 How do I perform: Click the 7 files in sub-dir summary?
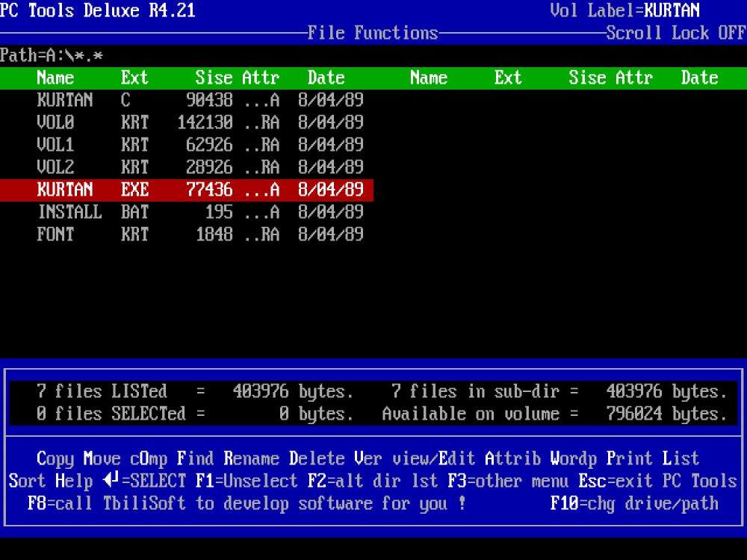[x=560, y=391]
